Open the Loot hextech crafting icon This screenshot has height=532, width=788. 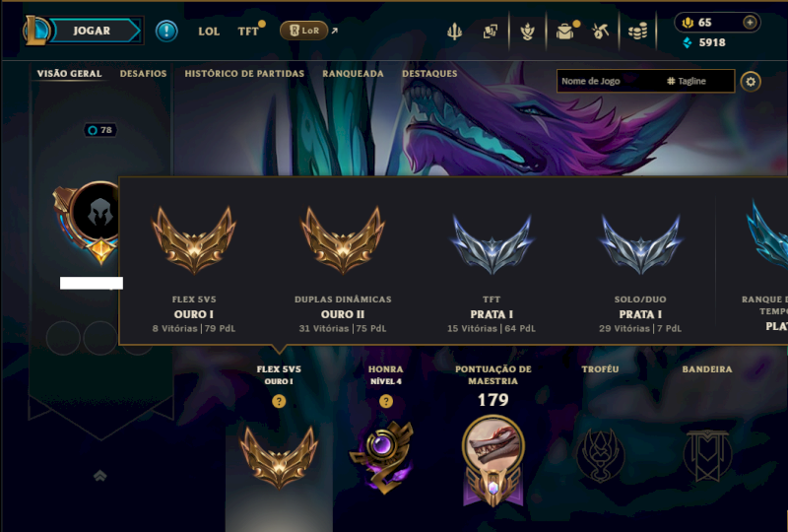coord(600,32)
